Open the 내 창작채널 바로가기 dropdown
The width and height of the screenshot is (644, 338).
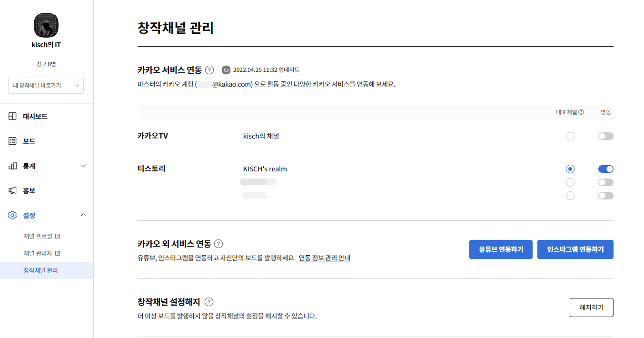click(x=46, y=85)
